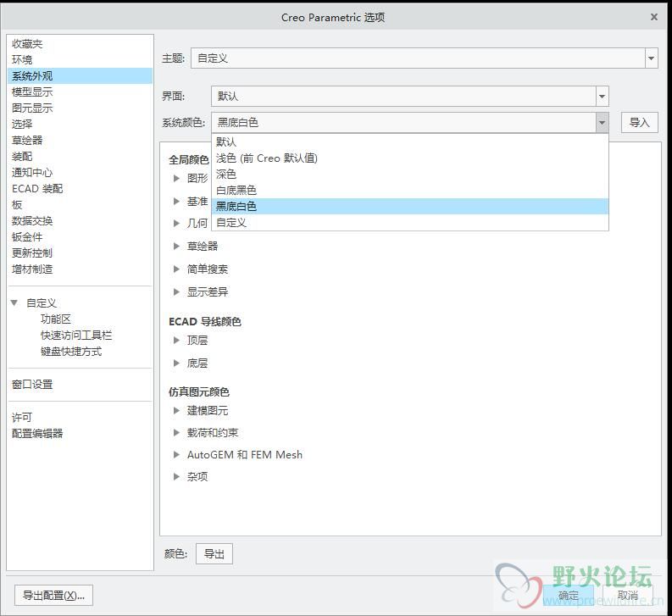
Task: Cancel with the 取消 button
Action: [x=628, y=596]
